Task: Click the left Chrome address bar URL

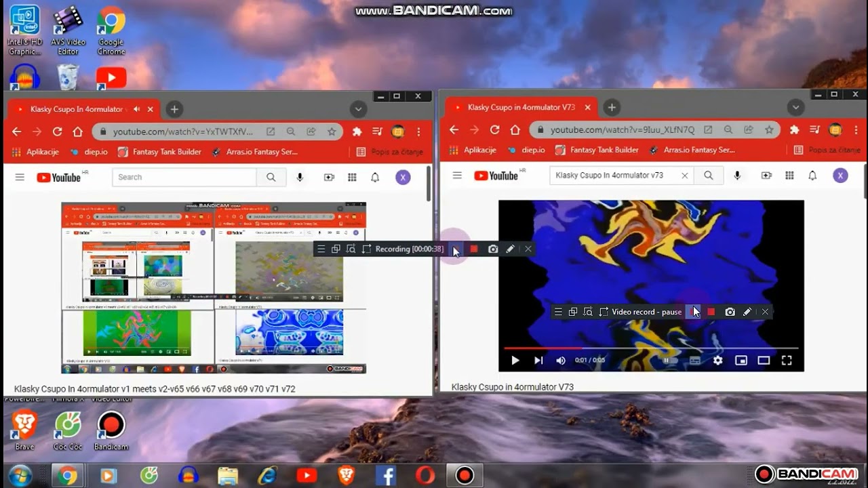Action: [x=183, y=131]
